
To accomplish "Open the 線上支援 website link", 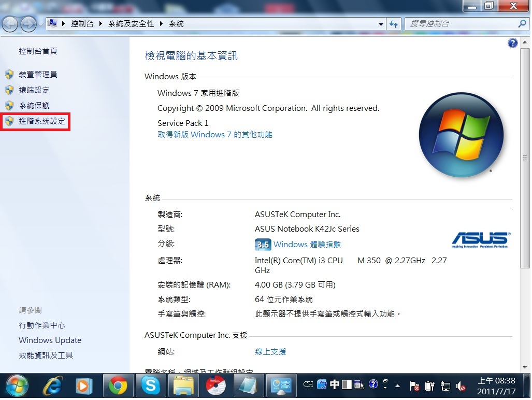I will 270,352.
